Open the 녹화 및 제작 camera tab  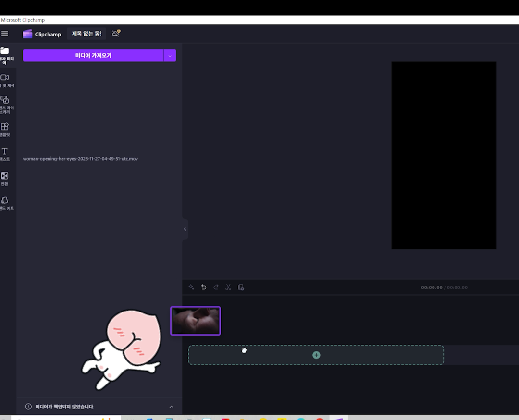pos(7,81)
